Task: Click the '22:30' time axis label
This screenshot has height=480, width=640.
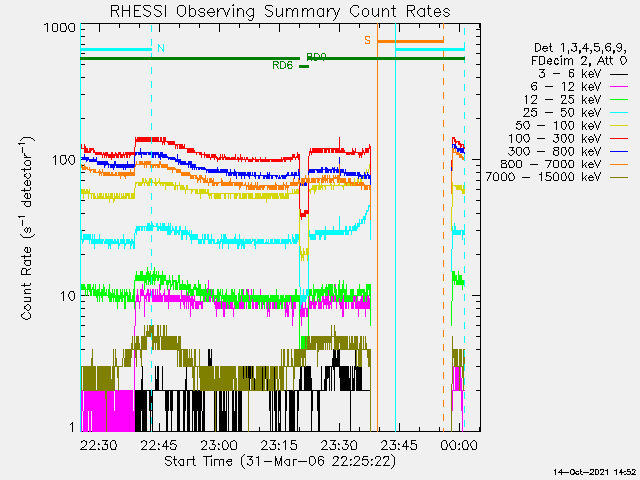Action: point(98,445)
